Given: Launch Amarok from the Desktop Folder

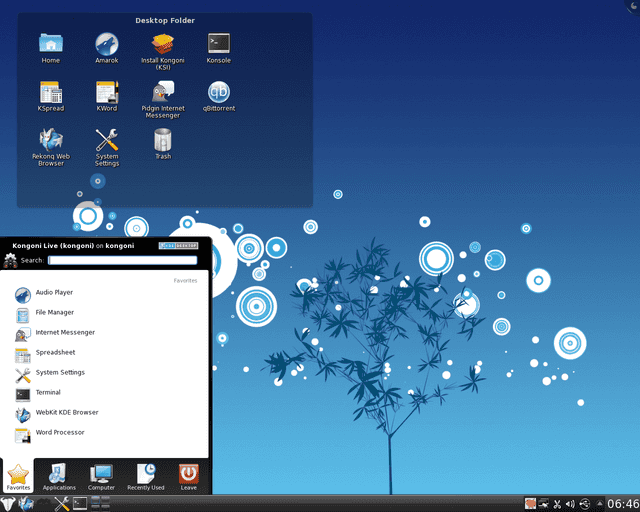Looking at the screenshot, I should [107, 48].
